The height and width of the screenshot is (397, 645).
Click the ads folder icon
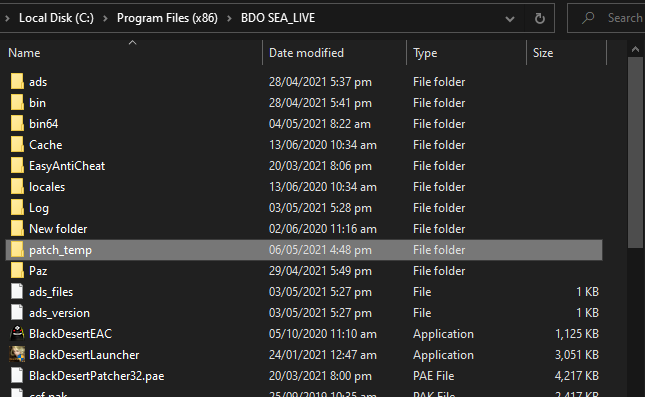point(17,81)
